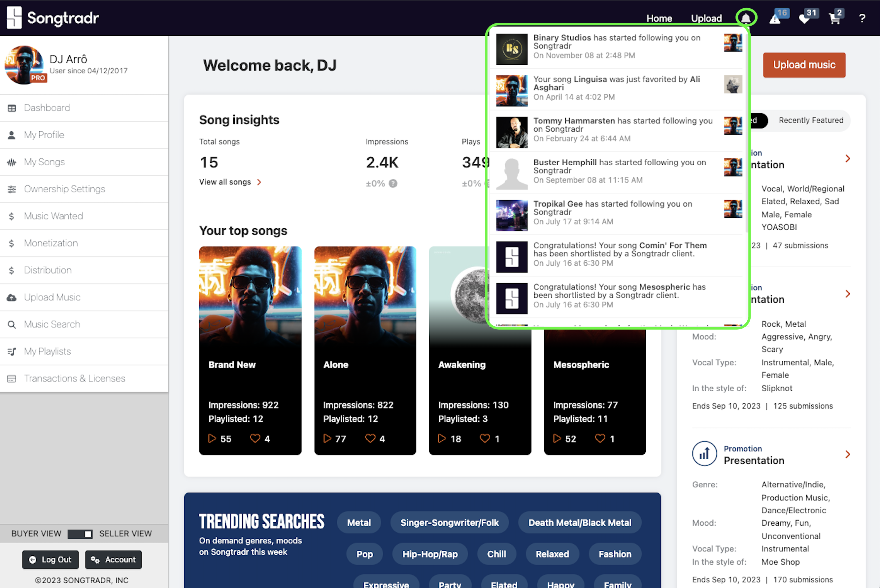Select the Singer-Songwriter/Folk trending tag

point(449,522)
